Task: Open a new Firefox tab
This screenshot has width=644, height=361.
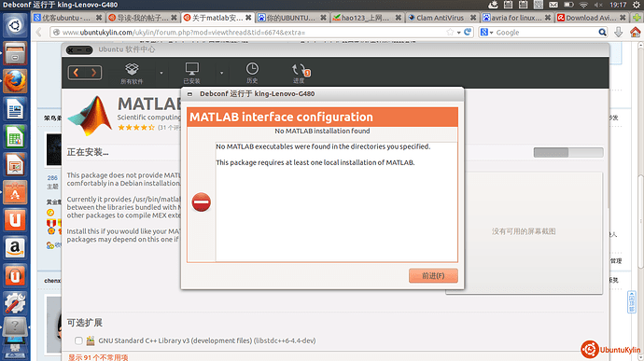Action: [x=637, y=18]
